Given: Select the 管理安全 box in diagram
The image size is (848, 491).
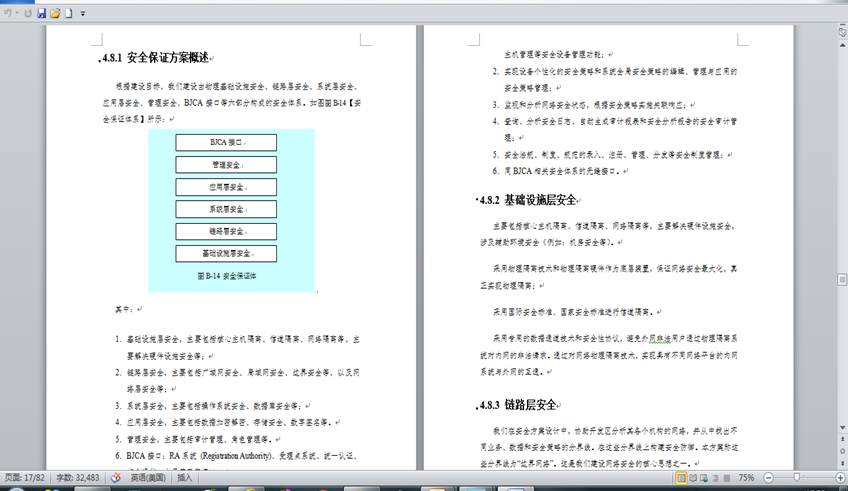Looking at the screenshot, I should pyautogui.click(x=226, y=164).
